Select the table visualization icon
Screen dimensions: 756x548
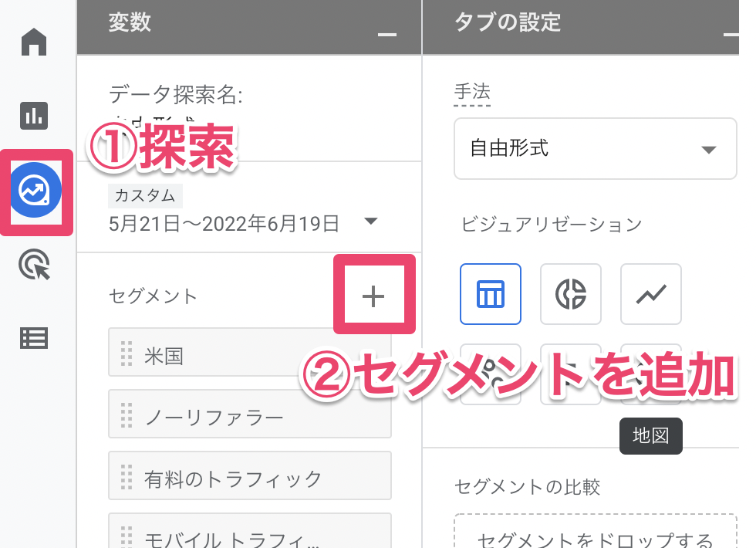(x=491, y=293)
